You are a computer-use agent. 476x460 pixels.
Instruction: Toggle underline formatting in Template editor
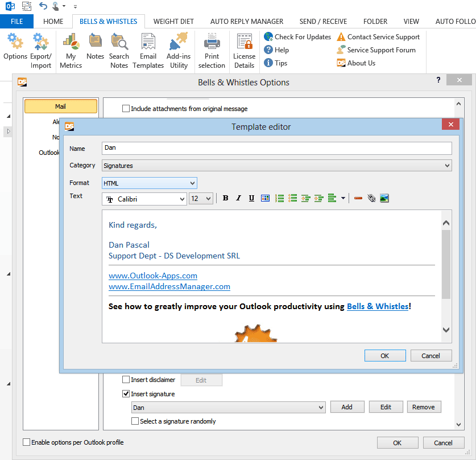252,198
